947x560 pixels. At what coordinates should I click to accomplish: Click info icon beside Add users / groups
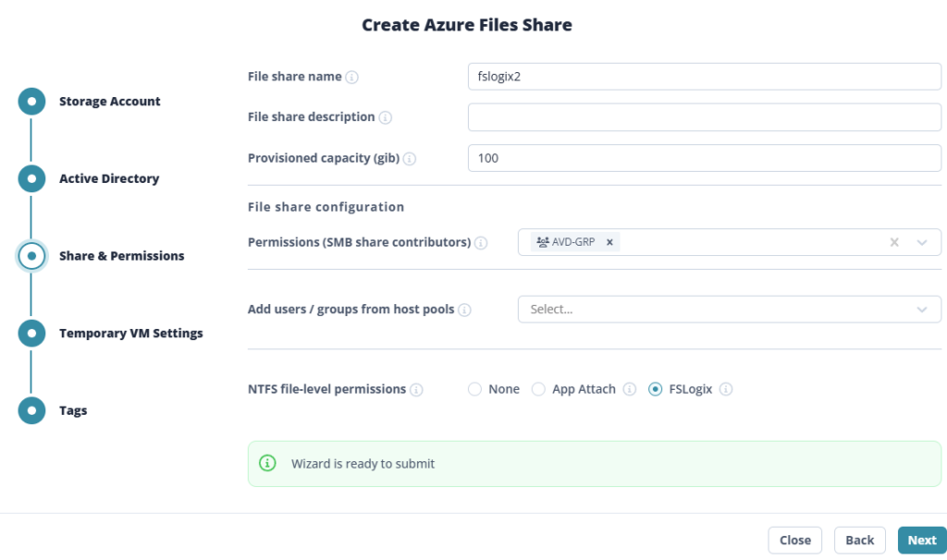pyautogui.click(x=464, y=310)
